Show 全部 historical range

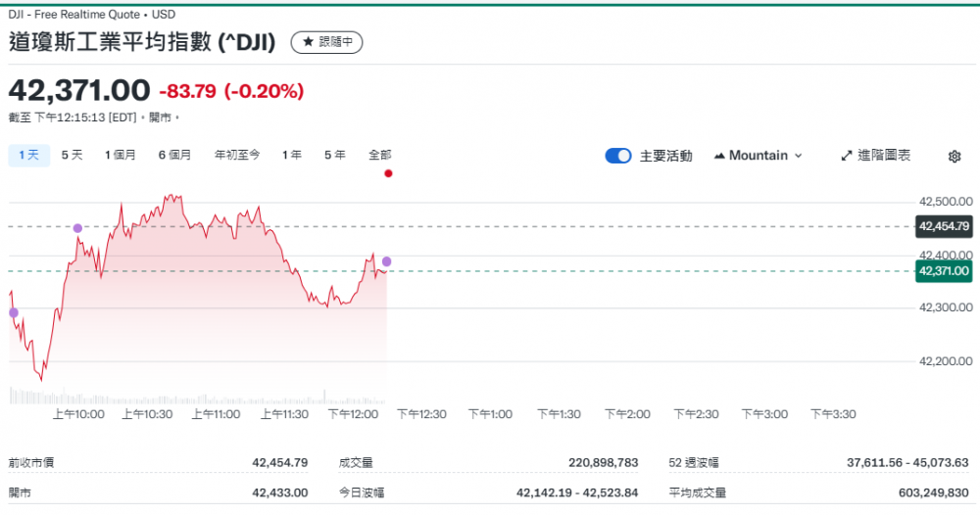point(380,155)
